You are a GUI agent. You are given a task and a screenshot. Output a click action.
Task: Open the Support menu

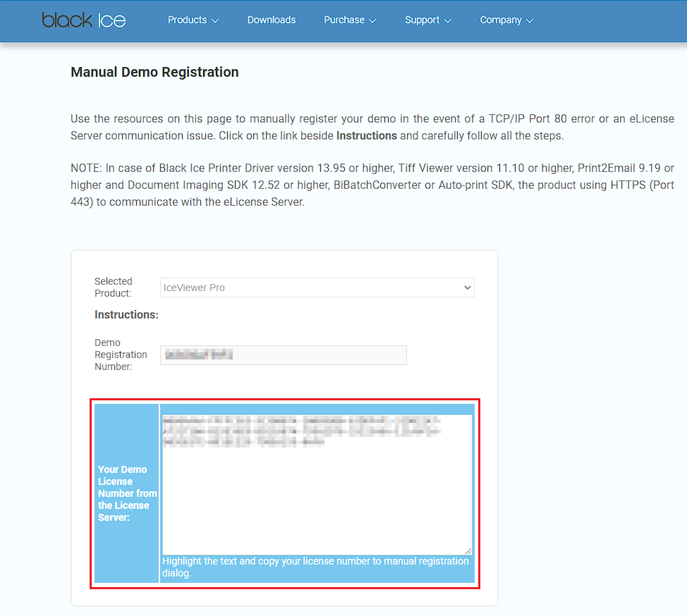click(427, 20)
